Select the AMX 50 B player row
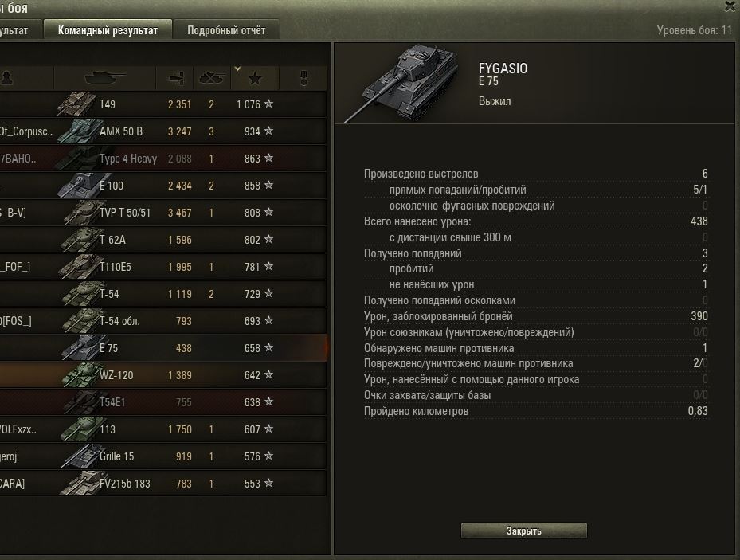Viewport: 740px width, 560px height. click(x=163, y=131)
